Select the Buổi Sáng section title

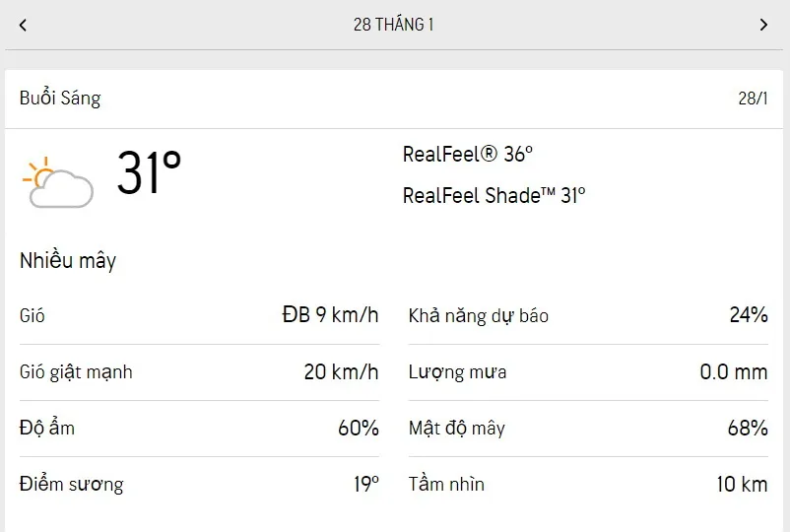pos(60,99)
